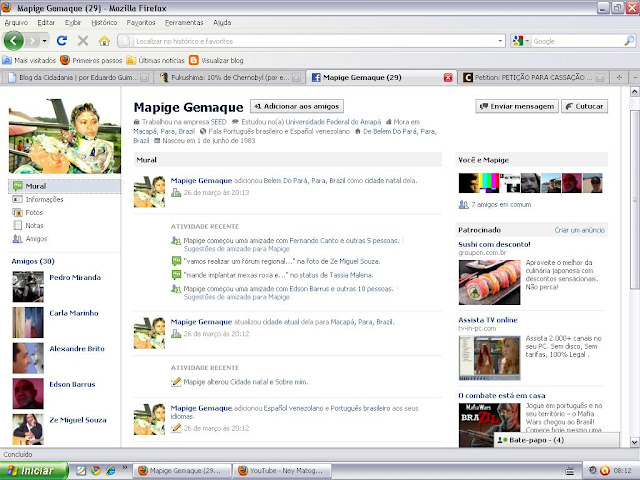Click the sushi ad image
This screenshot has width=640, height=480.
tap(489, 282)
